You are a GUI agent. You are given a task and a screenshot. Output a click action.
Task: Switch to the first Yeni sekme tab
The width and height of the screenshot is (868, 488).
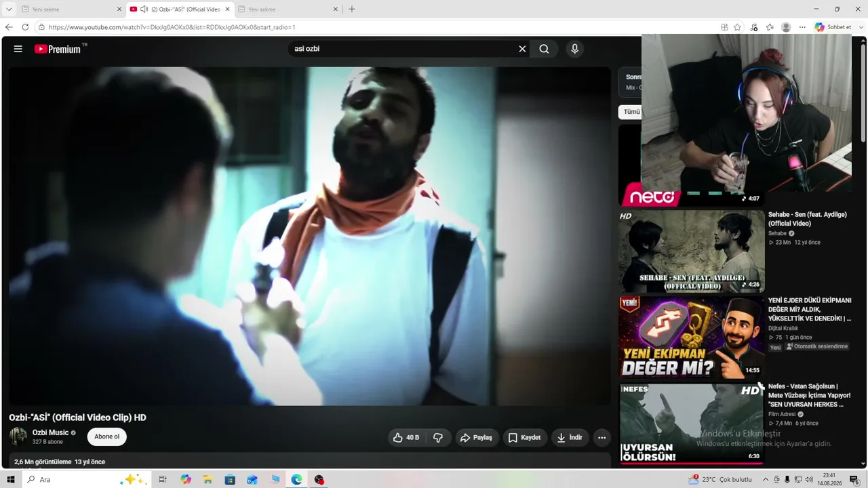(x=71, y=9)
